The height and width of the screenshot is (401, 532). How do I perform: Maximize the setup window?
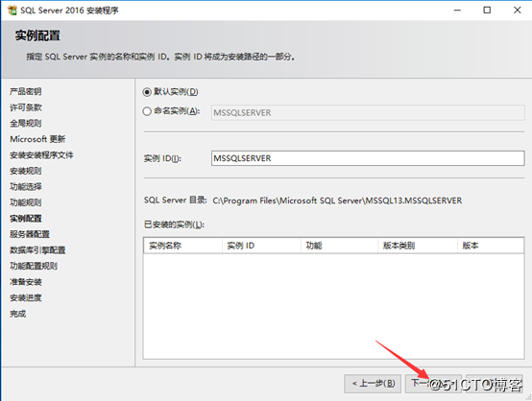pos(487,11)
